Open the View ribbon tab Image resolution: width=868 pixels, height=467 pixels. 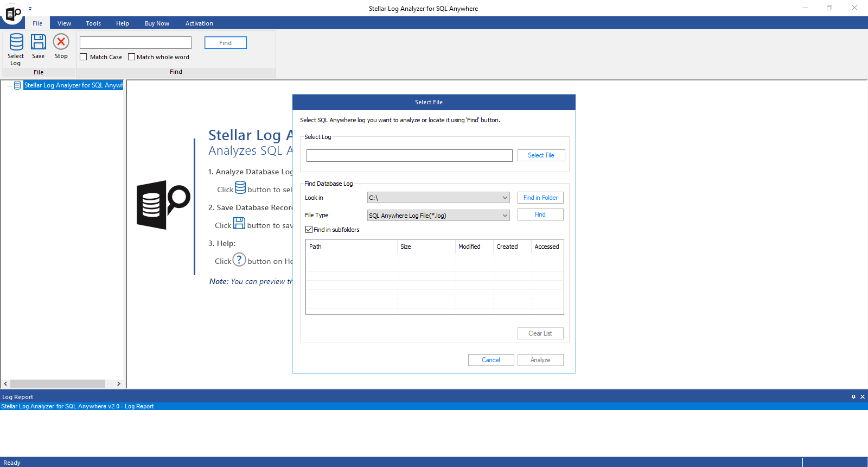click(65, 23)
